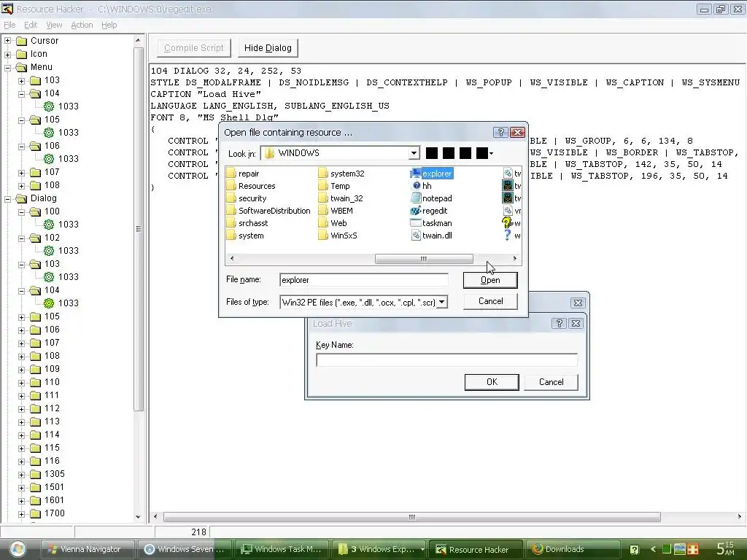Select the 1033 resource under Dialog 100

(61, 225)
